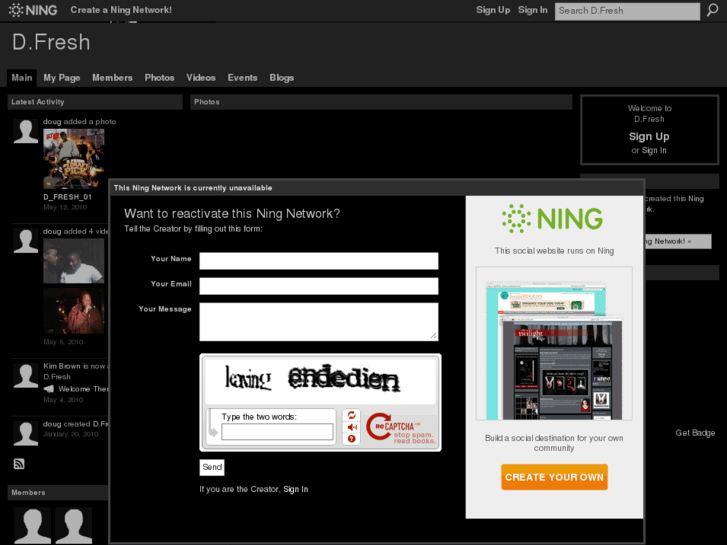Click the reCAPTCHA logo
Image resolution: width=727 pixels, height=545 pixels.
pos(401,429)
